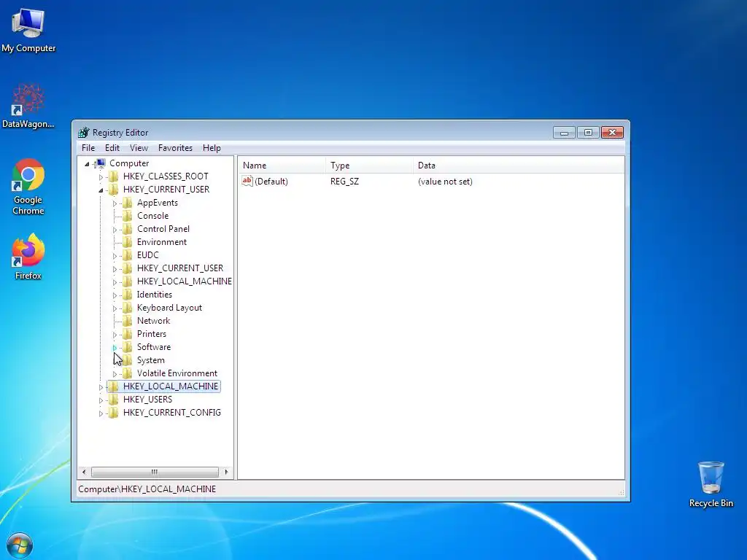Image resolution: width=747 pixels, height=560 pixels.
Task: Open the View menu
Action: [x=139, y=147]
